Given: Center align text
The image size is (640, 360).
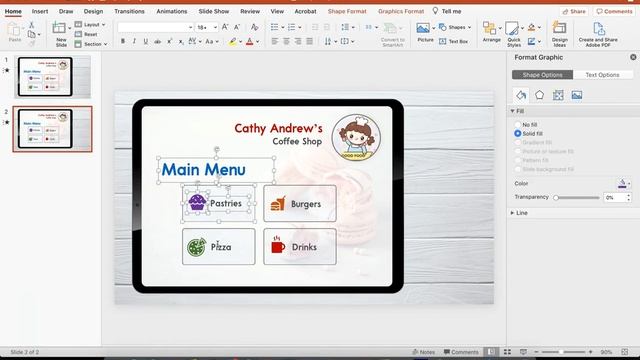Looking at the screenshot, I should [x=286, y=41].
